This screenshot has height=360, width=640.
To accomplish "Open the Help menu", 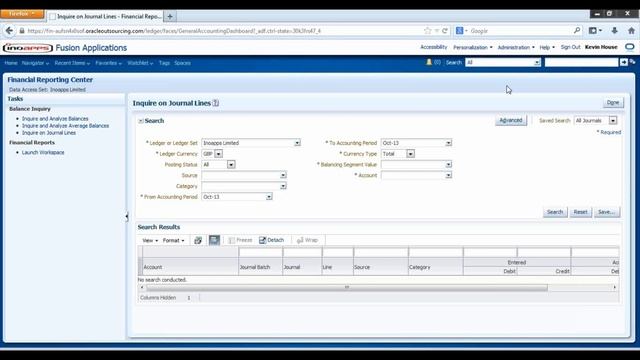I will click(547, 47).
